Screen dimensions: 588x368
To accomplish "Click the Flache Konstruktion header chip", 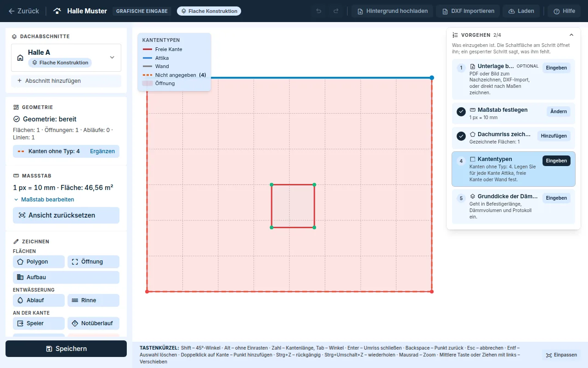I will tap(209, 11).
